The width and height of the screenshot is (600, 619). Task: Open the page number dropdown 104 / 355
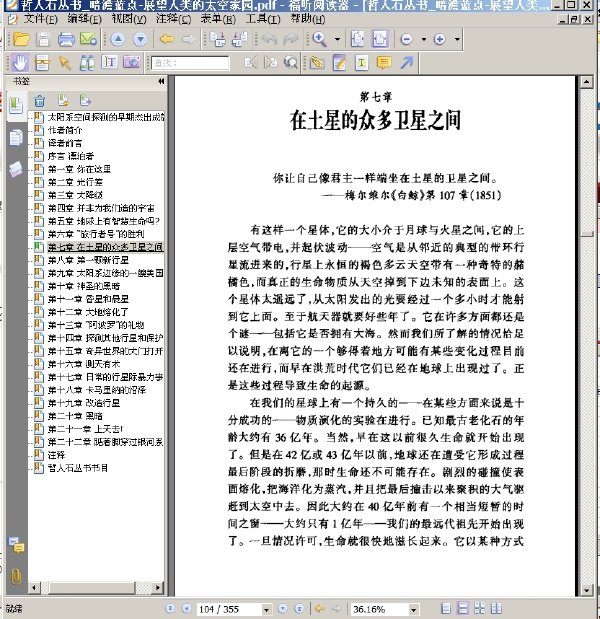coord(266,609)
